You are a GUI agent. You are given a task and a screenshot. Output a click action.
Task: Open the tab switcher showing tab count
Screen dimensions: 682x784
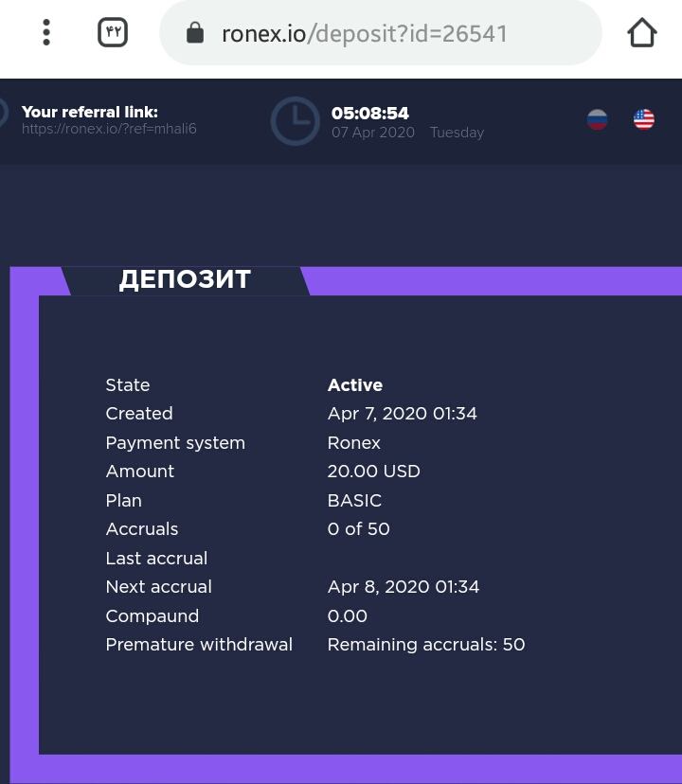[x=113, y=33]
